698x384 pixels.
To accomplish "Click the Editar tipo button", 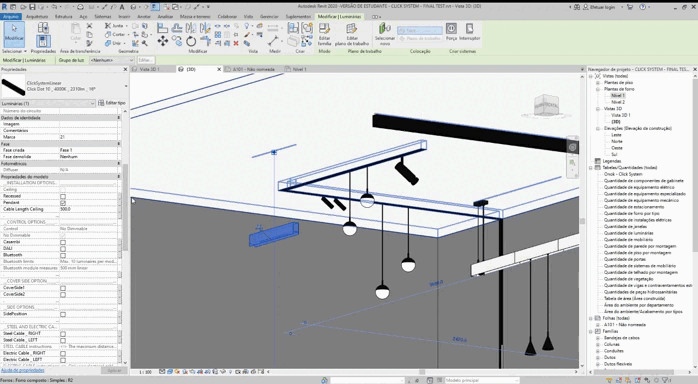I will 112,103.
